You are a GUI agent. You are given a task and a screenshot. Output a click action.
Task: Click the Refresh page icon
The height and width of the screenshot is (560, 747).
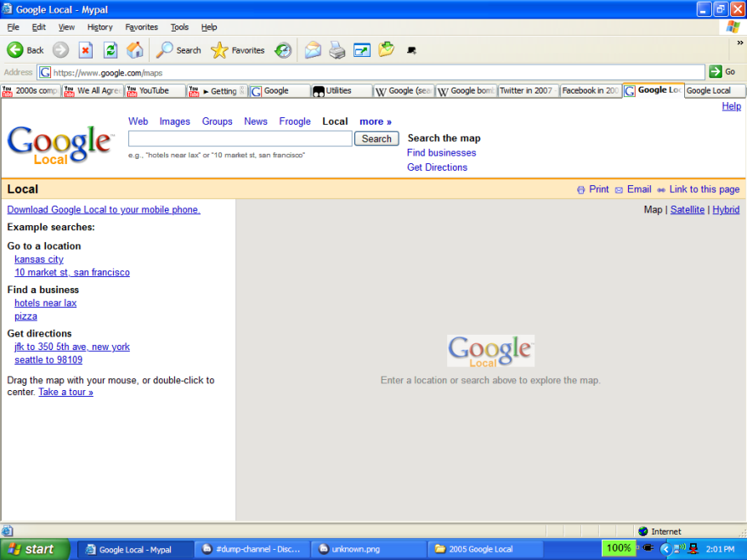click(110, 50)
